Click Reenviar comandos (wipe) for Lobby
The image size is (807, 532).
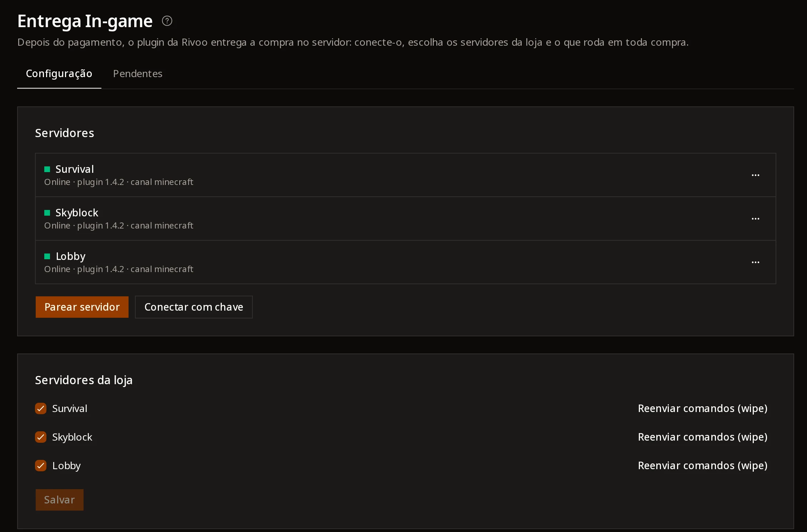[x=703, y=466]
